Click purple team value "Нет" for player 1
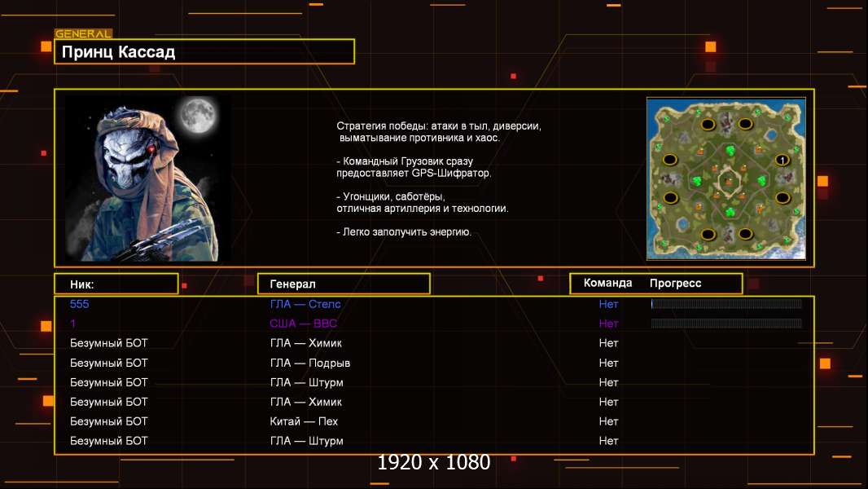Screen dimensions: 868x489 tap(608, 324)
